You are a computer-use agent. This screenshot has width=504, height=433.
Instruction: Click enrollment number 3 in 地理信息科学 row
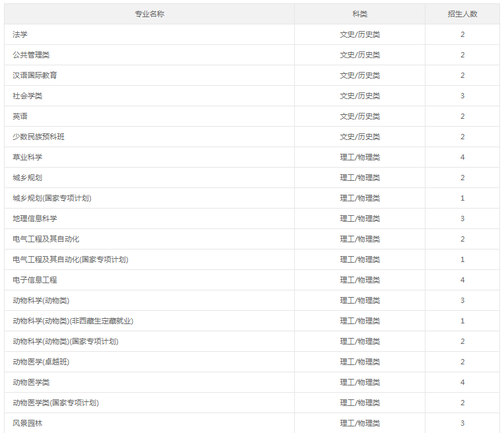462,218
